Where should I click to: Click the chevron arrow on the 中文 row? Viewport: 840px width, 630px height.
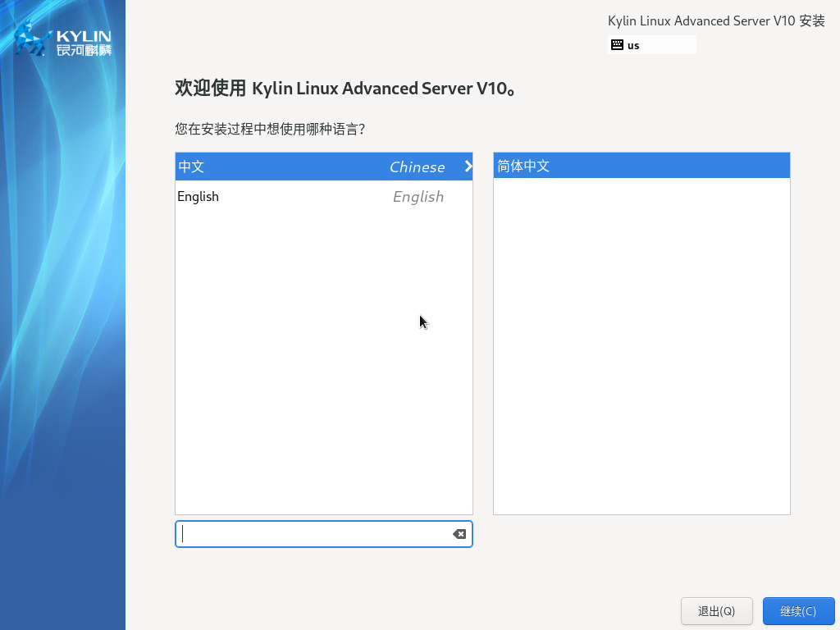pyautogui.click(x=468, y=167)
